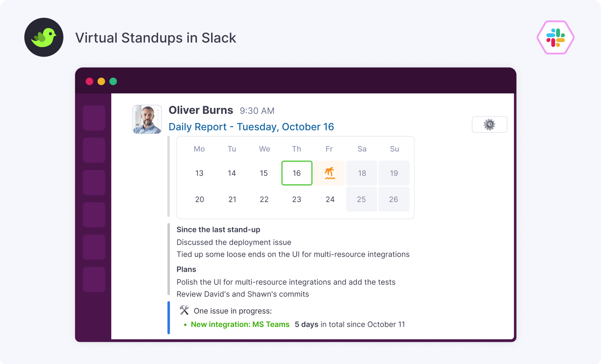This screenshot has height=364, width=601.
Task: Pick Saturday 18 in the calendar
Action: [x=362, y=173]
